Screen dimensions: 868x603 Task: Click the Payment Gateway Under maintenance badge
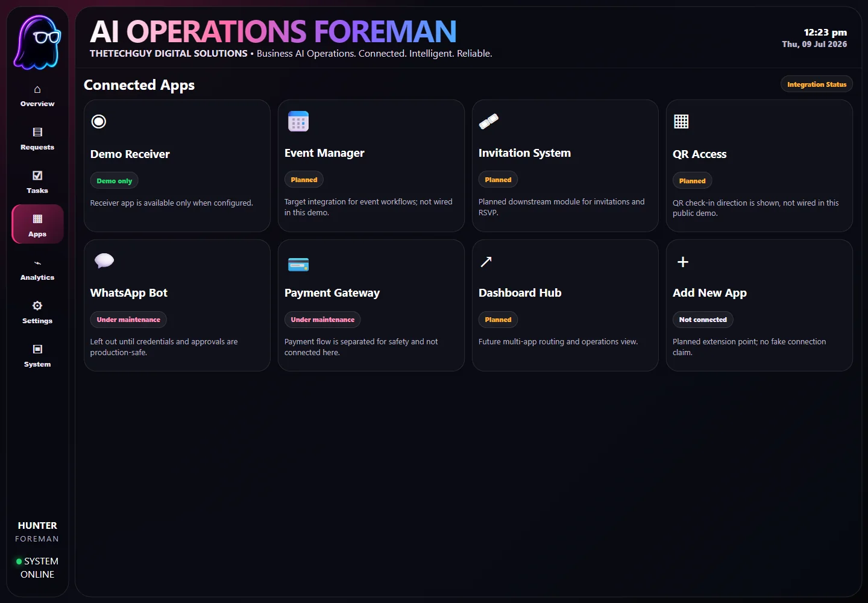(322, 320)
